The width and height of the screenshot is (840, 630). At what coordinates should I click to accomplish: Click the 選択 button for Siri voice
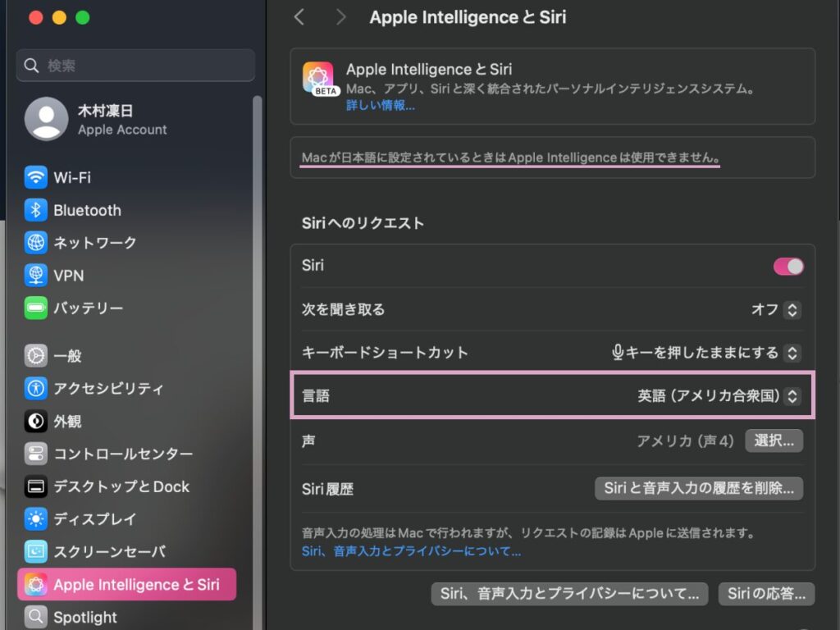tap(773, 441)
